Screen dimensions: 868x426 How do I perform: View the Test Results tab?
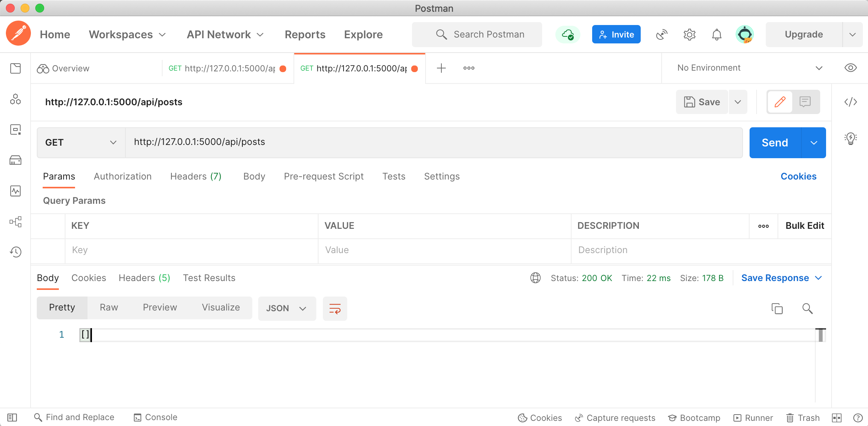tap(209, 278)
